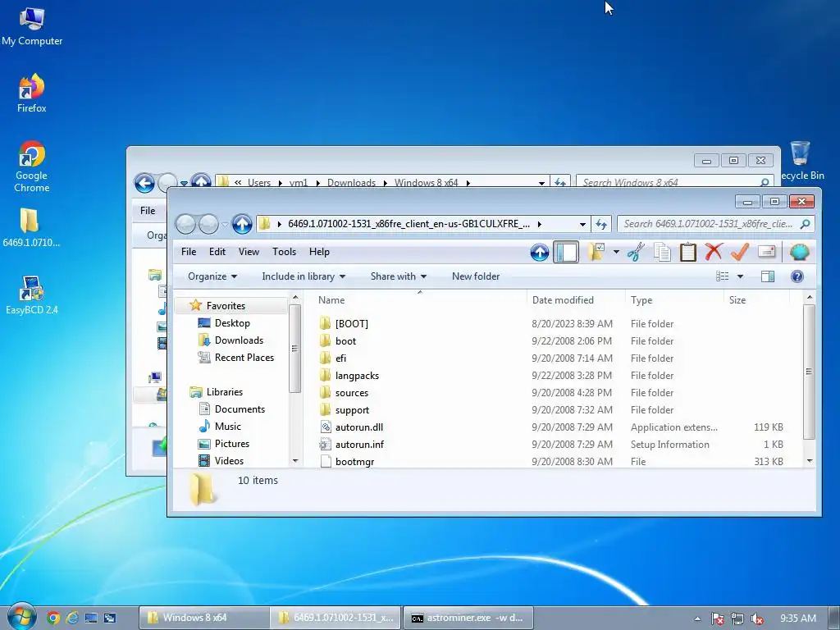Click the search box of the Windows 8 x64 window
840x630 pixels.
[x=676, y=183]
